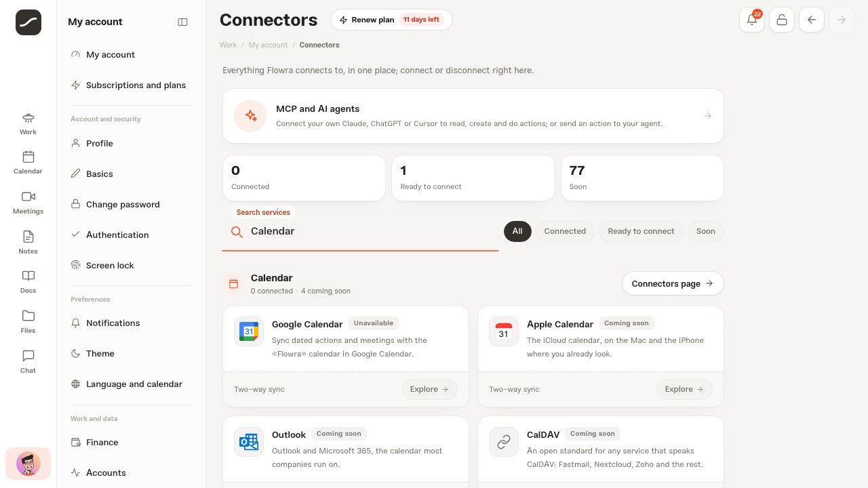
Task: Open Meetings in the left rail
Action: tap(28, 203)
